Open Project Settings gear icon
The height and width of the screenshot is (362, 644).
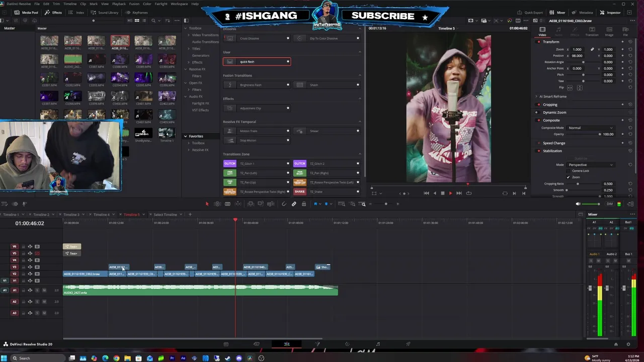pyautogui.click(x=628, y=344)
